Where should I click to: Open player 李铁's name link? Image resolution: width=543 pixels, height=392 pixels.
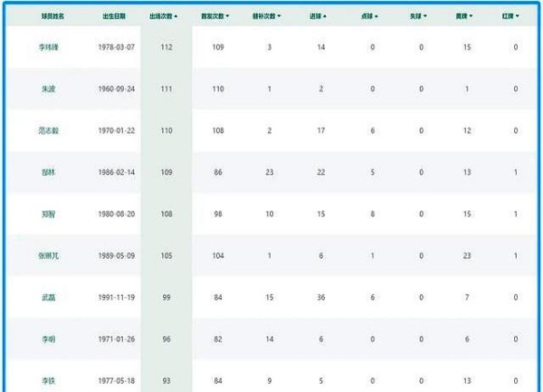(x=49, y=381)
